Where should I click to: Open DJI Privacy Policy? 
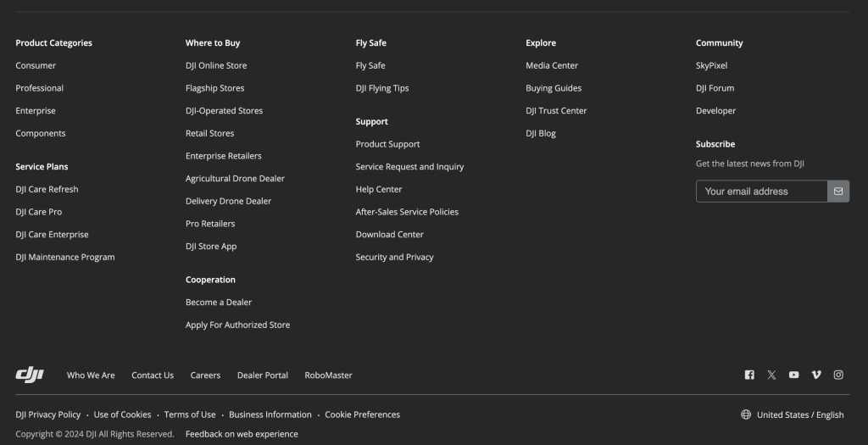coord(48,414)
